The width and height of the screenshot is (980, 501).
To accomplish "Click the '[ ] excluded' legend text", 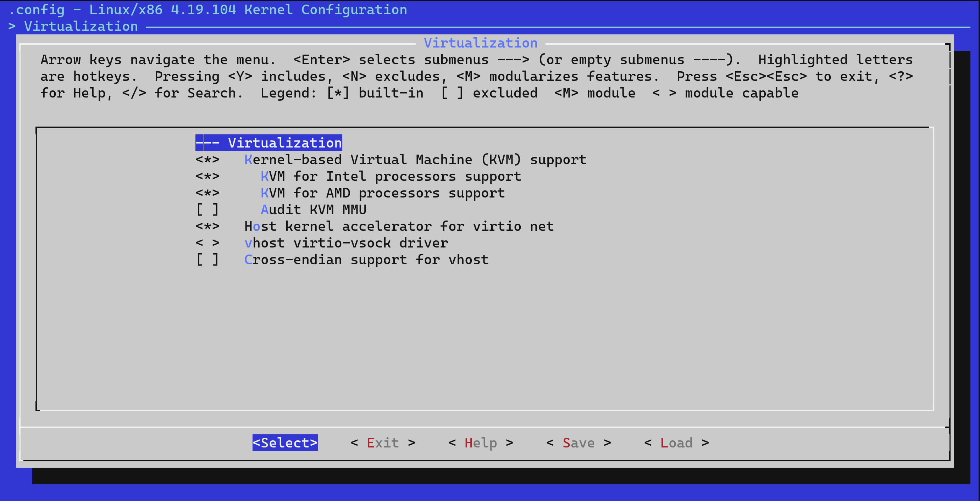I will (489, 93).
